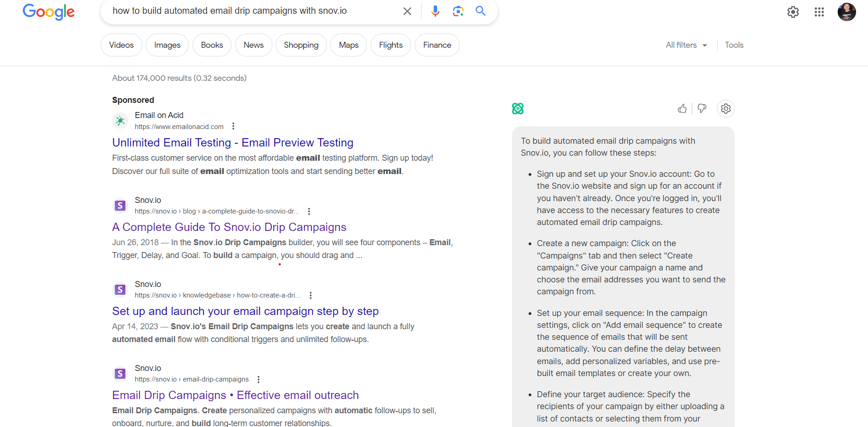The width and height of the screenshot is (868, 427).
Task: Click Snov.io favicon of Complete Guide result
Action: click(120, 206)
